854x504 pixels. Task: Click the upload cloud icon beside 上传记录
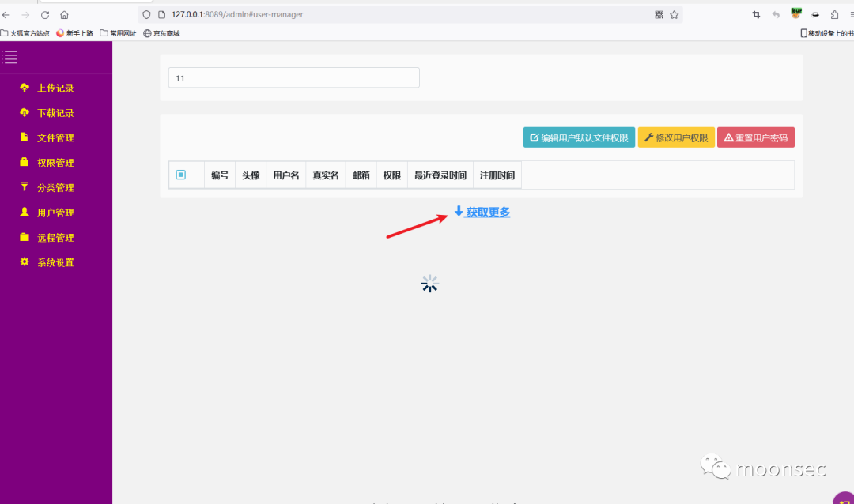click(x=25, y=87)
